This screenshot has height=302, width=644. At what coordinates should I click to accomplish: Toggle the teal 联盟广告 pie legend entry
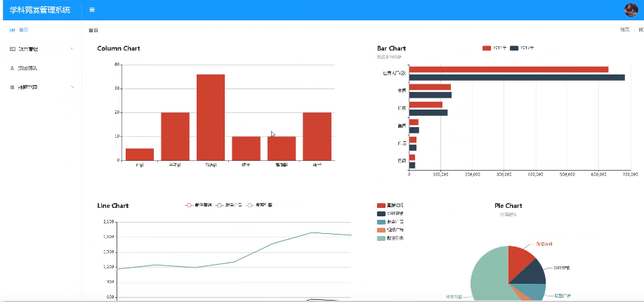[390, 222]
